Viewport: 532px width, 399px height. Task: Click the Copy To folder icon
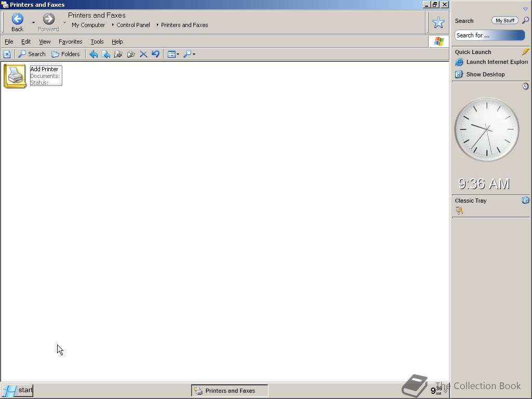[x=130, y=54]
